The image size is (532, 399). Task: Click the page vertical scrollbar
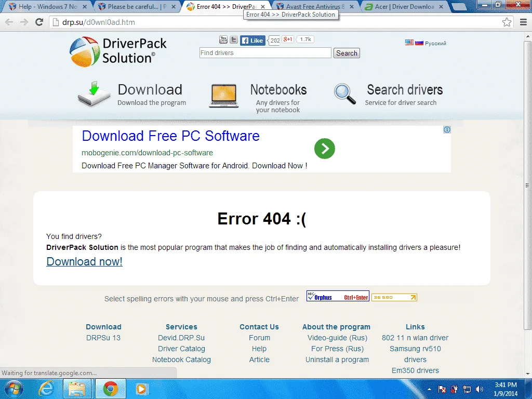(x=528, y=185)
